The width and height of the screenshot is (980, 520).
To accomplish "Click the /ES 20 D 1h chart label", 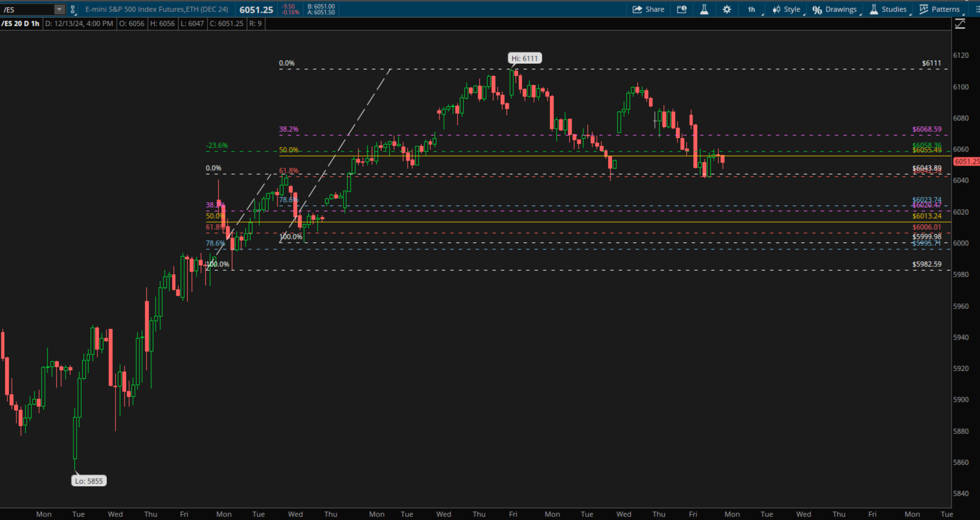I will tap(20, 24).
